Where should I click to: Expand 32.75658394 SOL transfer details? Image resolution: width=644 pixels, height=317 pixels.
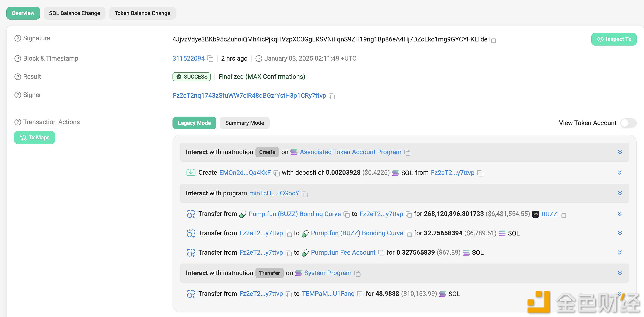point(620,233)
